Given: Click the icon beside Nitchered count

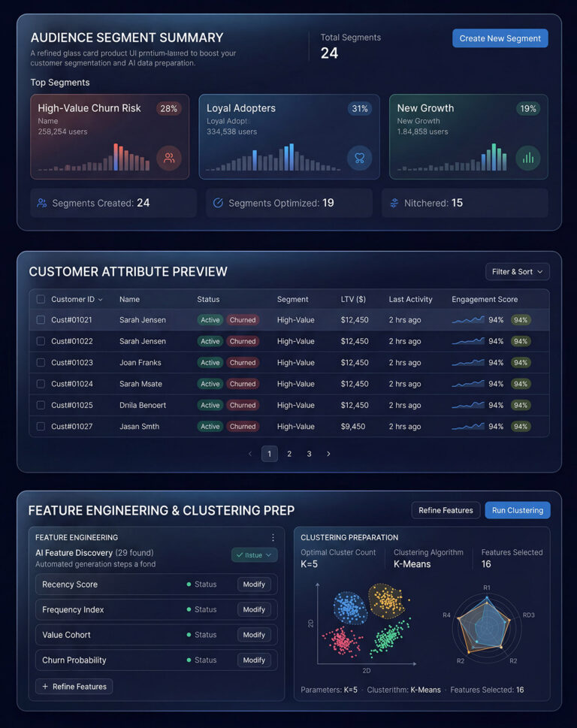Looking at the screenshot, I should pyautogui.click(x=394, y=203).
